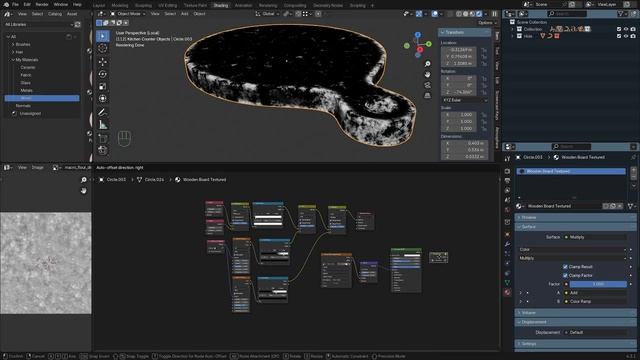
Task: Click the Blender logo menu icon
Action: click(6, 4)
